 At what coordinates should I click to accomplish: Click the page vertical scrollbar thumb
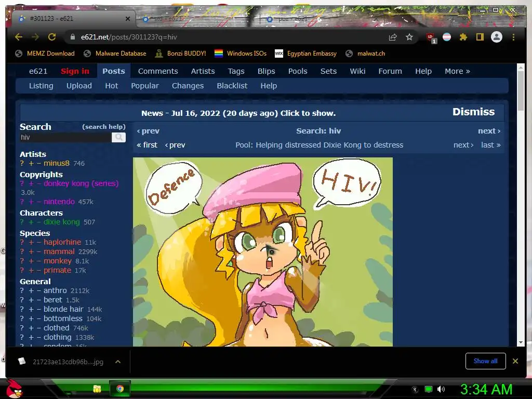521,90
